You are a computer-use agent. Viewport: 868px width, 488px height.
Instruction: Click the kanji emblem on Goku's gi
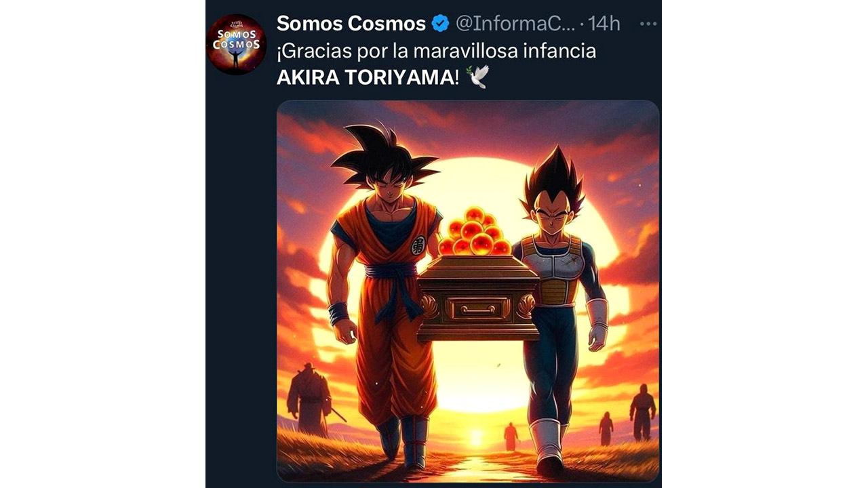(x=418, y=245)
